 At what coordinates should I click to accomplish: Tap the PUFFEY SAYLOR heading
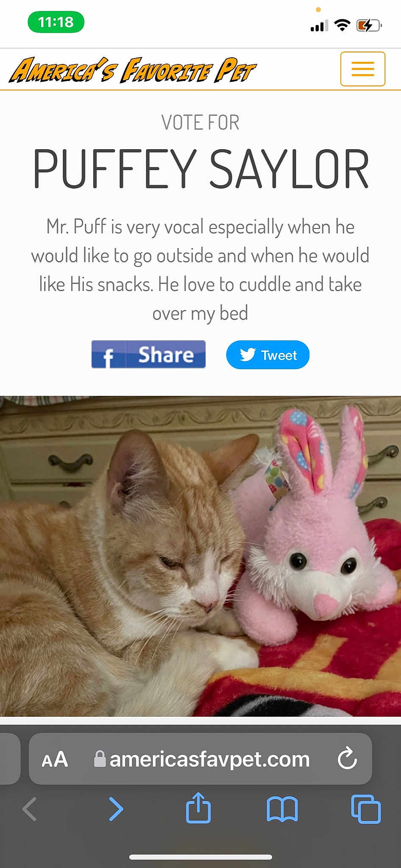[200, 168]
